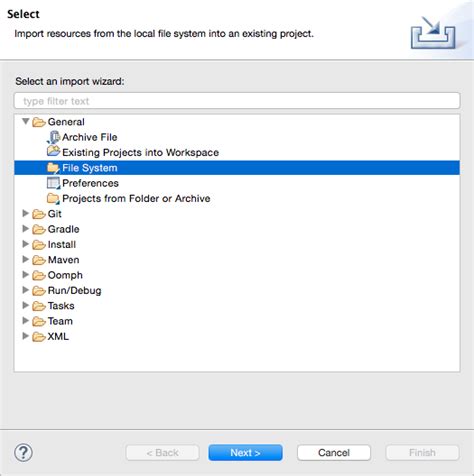Select the Team tree entry
The width and height of the screenshot is (474, 476).
(60, 321)
